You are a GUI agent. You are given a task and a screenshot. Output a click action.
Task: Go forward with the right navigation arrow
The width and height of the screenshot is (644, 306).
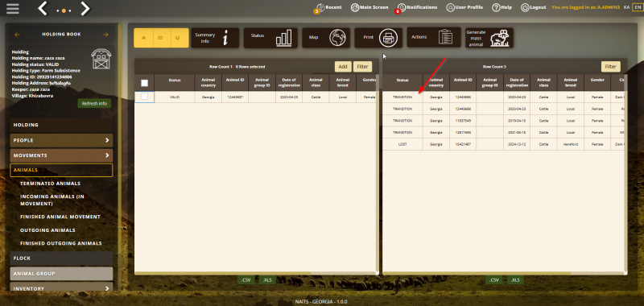click(85, 9)
